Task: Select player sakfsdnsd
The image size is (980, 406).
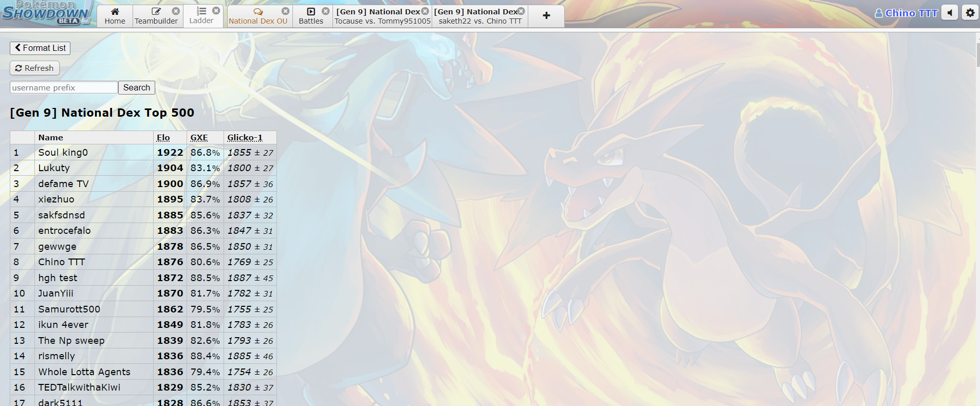Action: pos(61,215)
